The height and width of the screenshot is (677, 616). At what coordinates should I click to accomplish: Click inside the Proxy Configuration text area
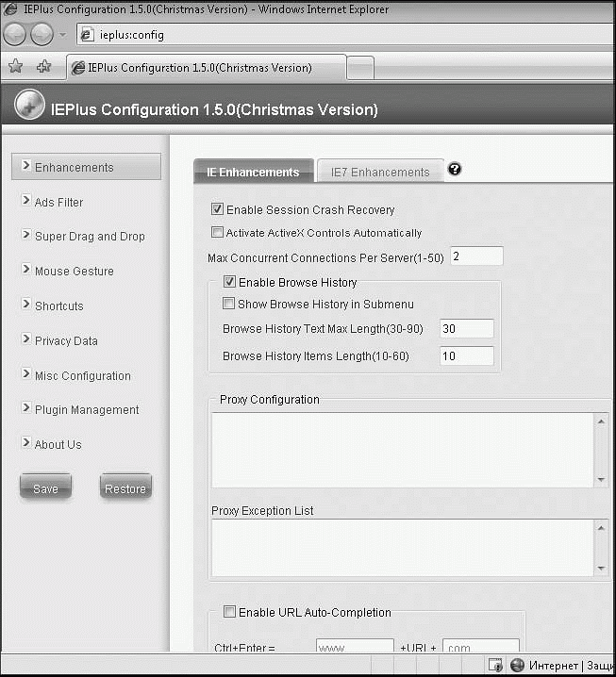(403, 451)
